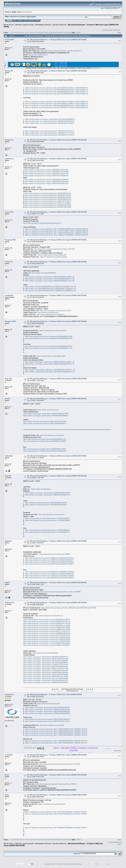Open PineTree961's user profile link
The height and width of the screenshot is (868, 126).
click(x=9, y=40)
